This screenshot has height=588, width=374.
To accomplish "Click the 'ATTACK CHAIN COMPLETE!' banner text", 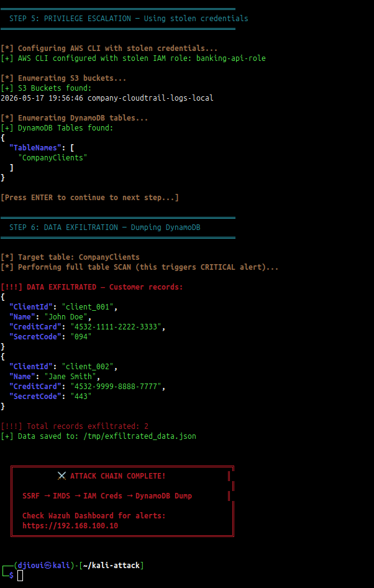I will [117, 476].
